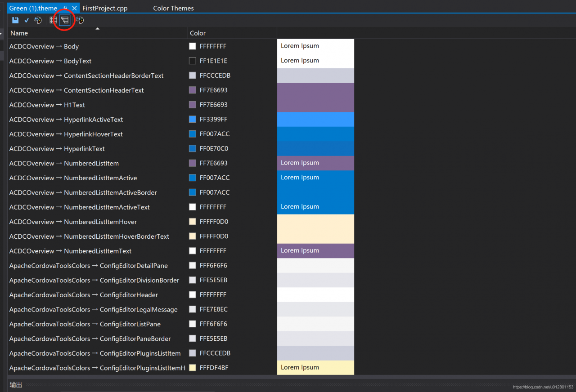Viewport: 576px width, 392px height.
Task: Pick the swatch for HyperlinkHoverText
Action: tap(193, 134)
